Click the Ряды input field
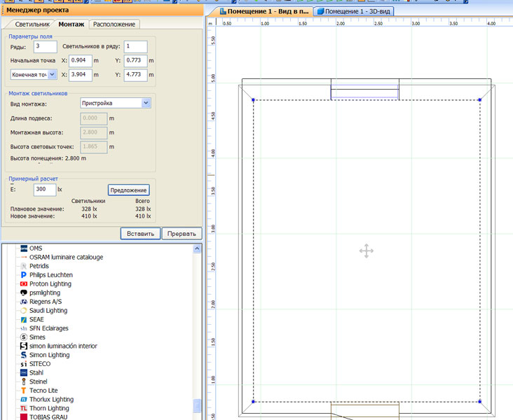Viewport: 513px width, 420px height. 46,47
